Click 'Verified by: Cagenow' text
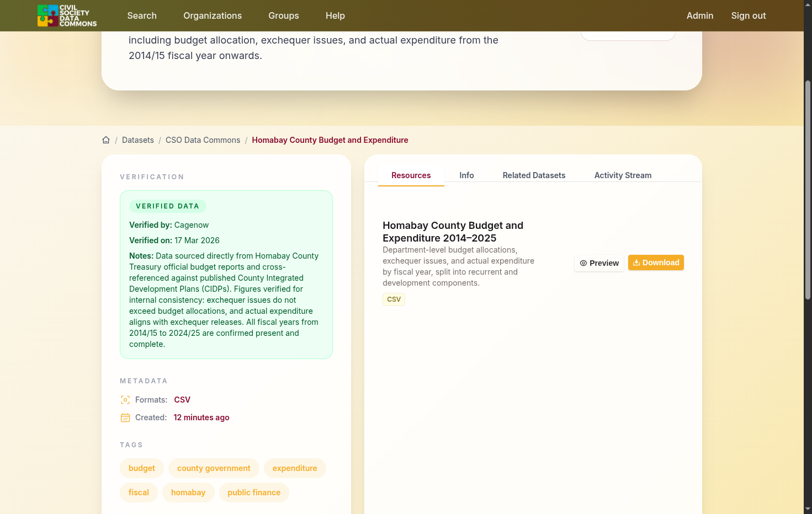812x514 pixels. point(169,225)
